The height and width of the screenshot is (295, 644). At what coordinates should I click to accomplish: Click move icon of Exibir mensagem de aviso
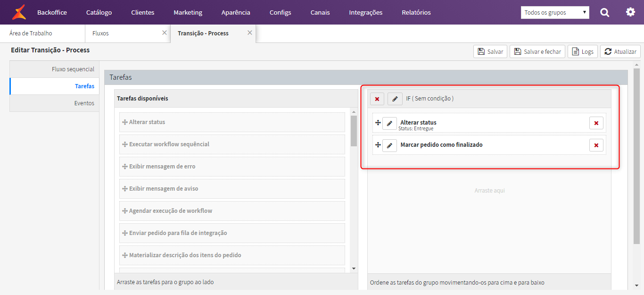[125, 189]
